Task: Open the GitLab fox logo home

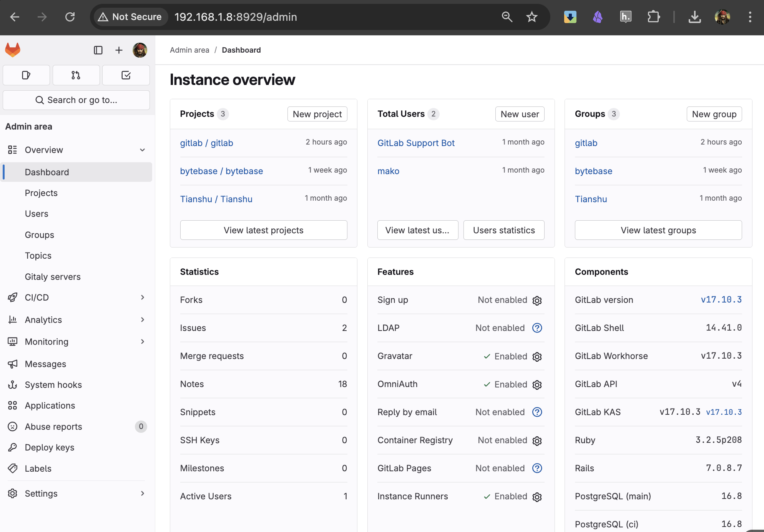Action: pos(13,50)
